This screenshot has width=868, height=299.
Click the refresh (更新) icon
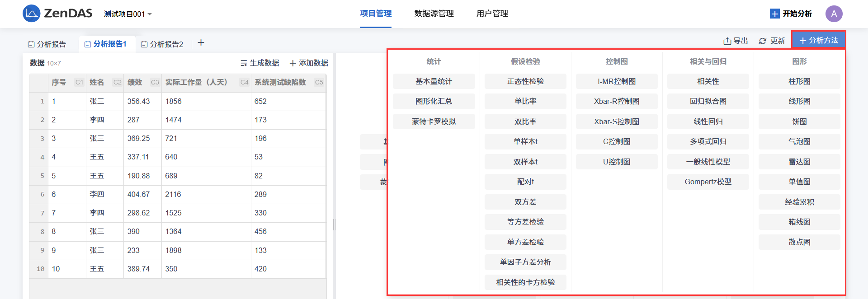coord(763,41)
